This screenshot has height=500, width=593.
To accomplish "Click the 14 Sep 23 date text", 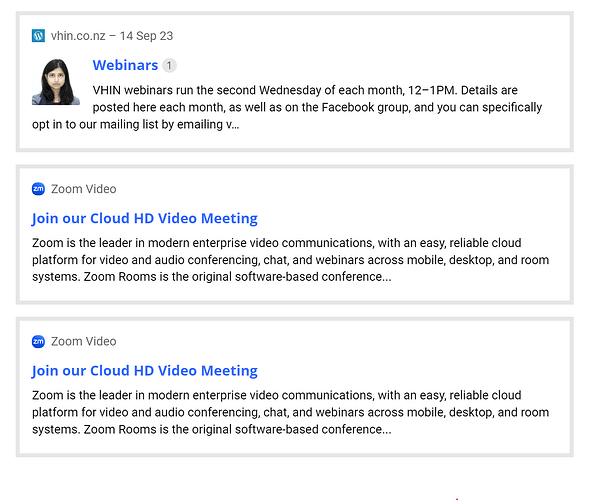I will (146, 36).
